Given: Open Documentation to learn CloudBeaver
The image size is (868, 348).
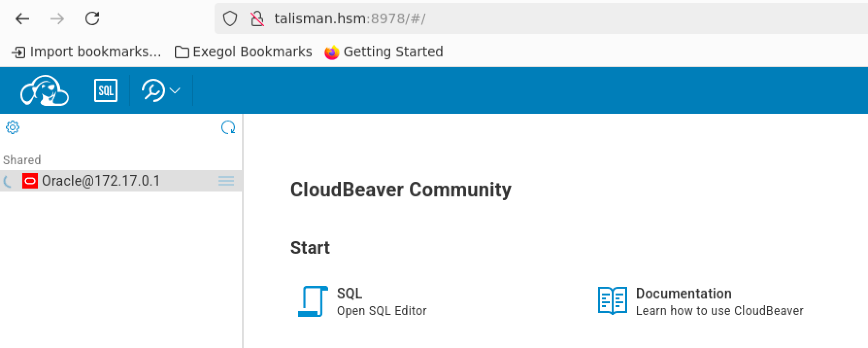Looking at the screenshot, I should coord(683,294).
